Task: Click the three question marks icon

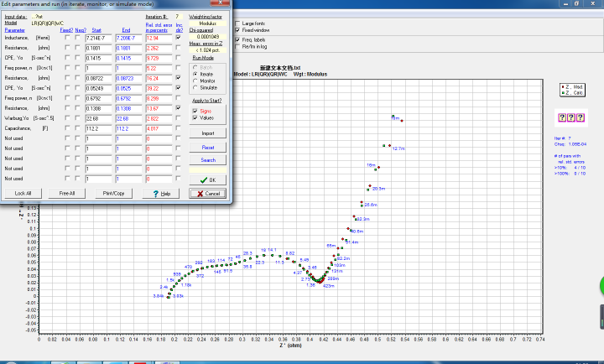Action: (x=570, y=117)
